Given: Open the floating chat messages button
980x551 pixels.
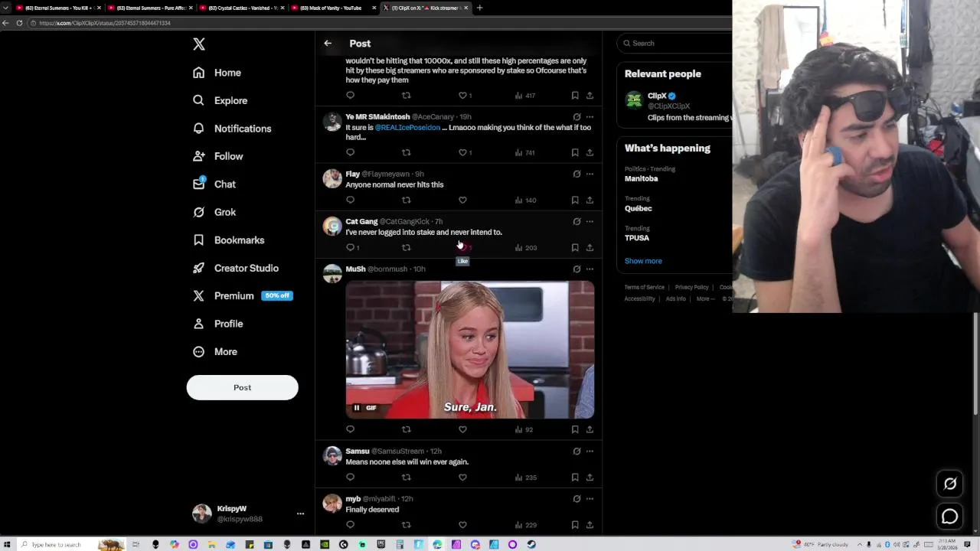Looking at the screenshot, I should pyautogui.click(x=950, y=517).
